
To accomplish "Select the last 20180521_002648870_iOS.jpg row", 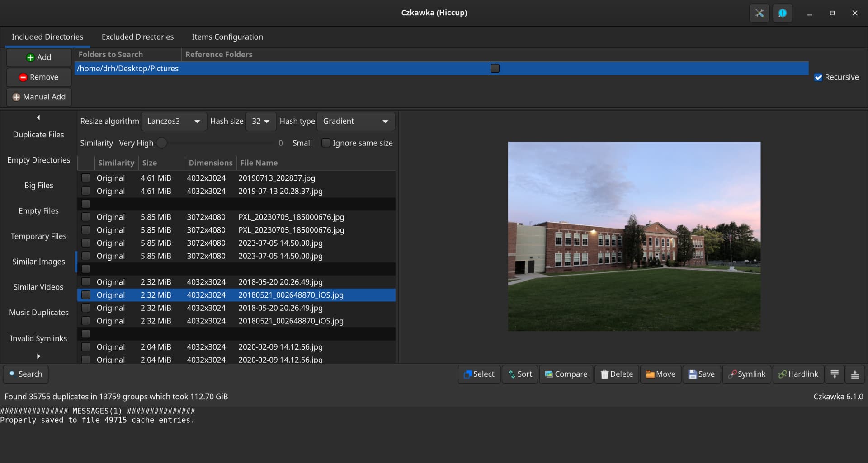I will [x=236, y=321].
